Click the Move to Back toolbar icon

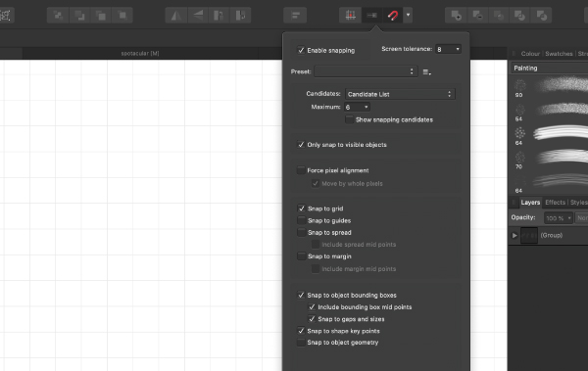(x=58, y=16)
